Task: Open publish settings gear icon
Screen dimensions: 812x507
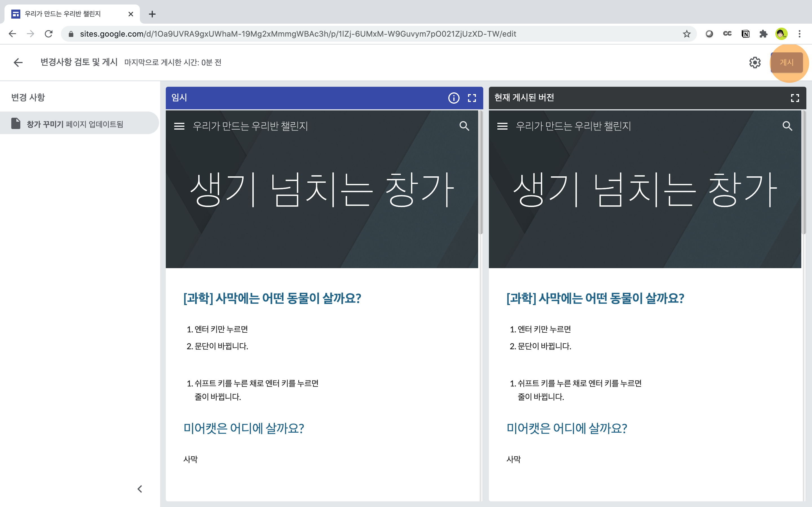Action: [x=754, y=62]
